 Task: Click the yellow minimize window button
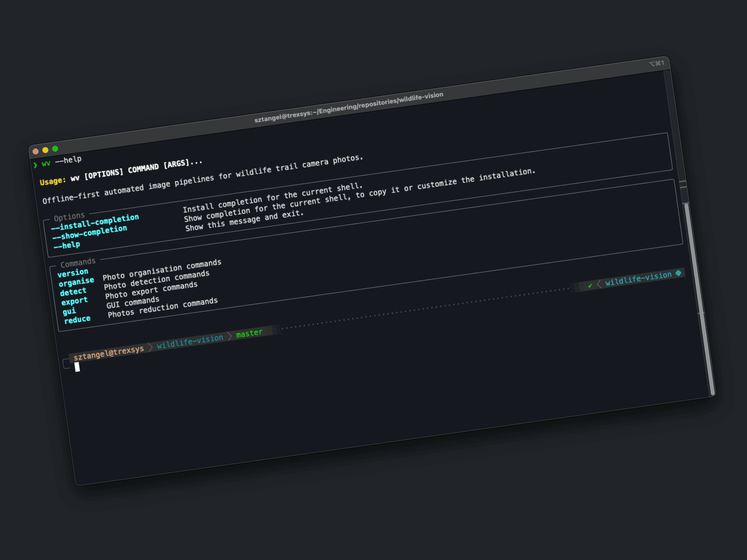(45, 150)
